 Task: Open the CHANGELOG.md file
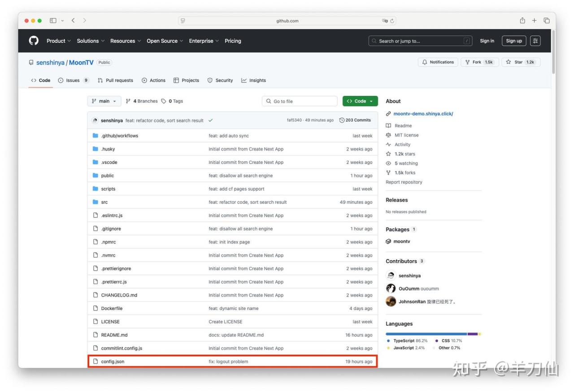tap(119, 295)
